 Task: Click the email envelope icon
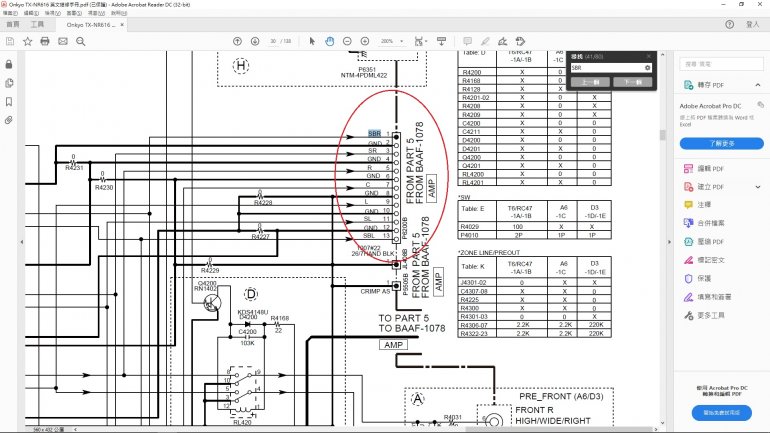[63, 41]
